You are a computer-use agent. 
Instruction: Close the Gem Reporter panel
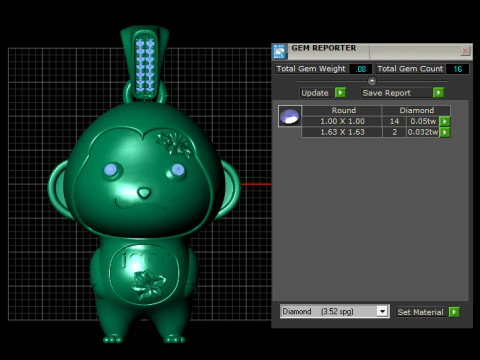(465, 51)
